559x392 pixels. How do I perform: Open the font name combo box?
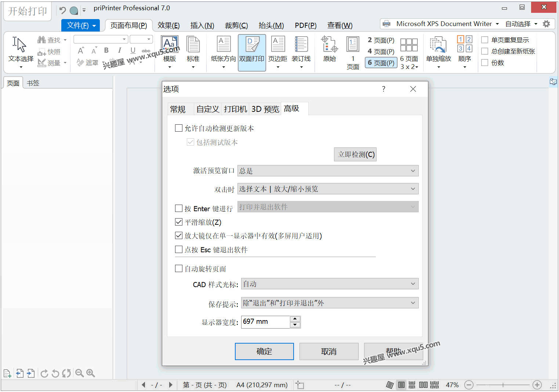pyautogui.click(x=101, y=39)
